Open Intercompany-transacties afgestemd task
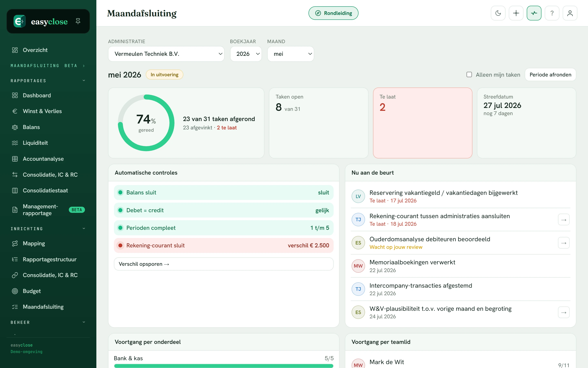This screenshot has width=588, height=368. coord(460,289)
